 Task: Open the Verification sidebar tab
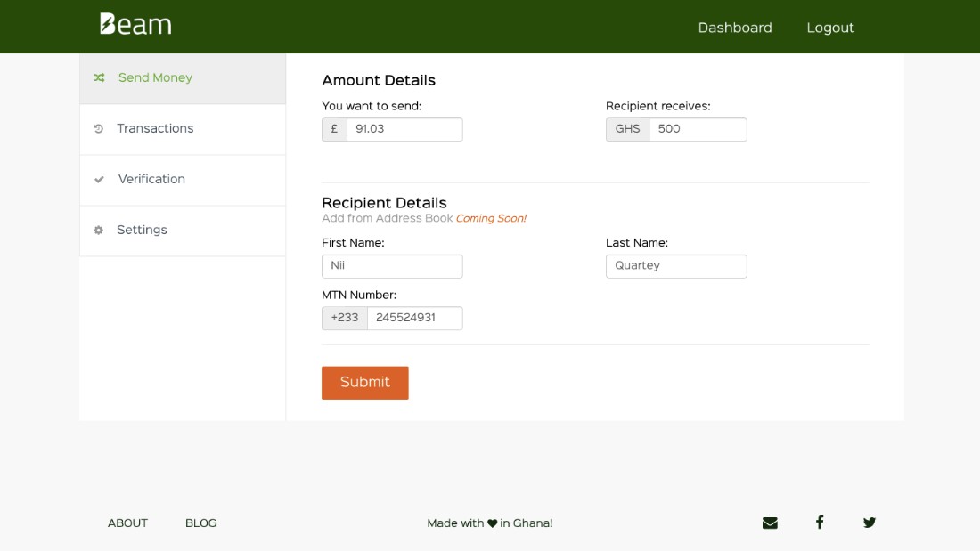tap(183, 180)
